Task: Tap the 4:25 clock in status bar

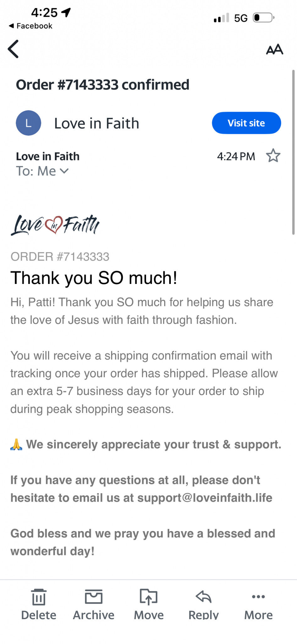Action: [x=44, y=13]
